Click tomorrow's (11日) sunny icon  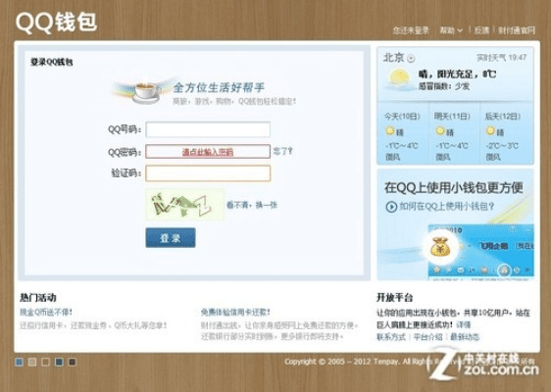(440, 131)
